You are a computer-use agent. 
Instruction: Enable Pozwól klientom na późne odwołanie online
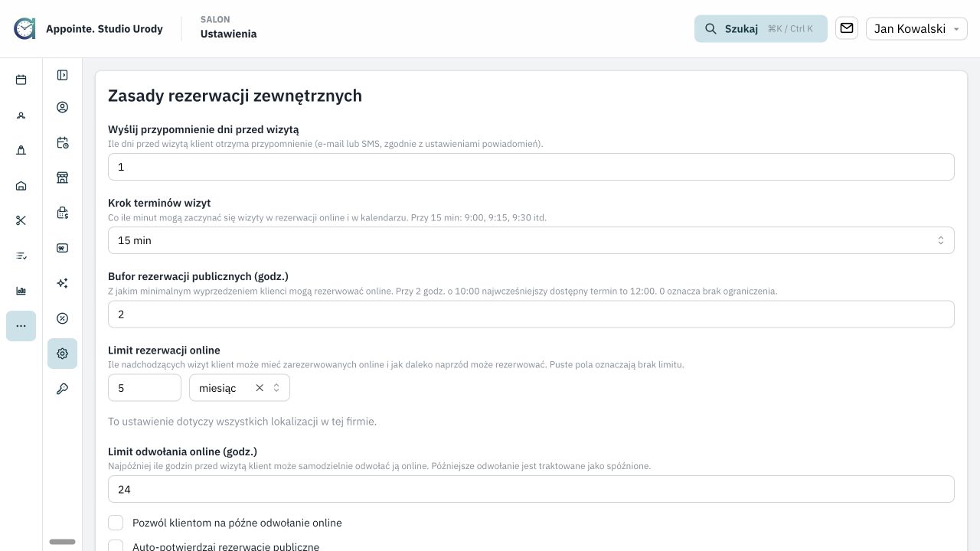coord(116,523)
